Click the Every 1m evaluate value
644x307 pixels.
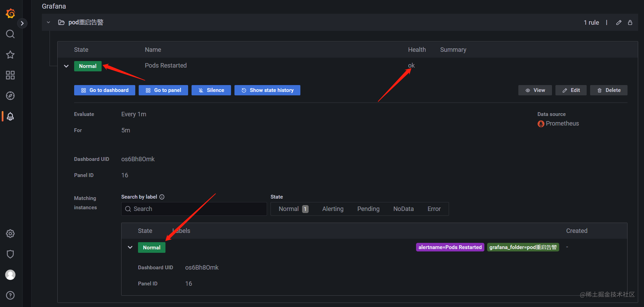[x=134, y=114]
